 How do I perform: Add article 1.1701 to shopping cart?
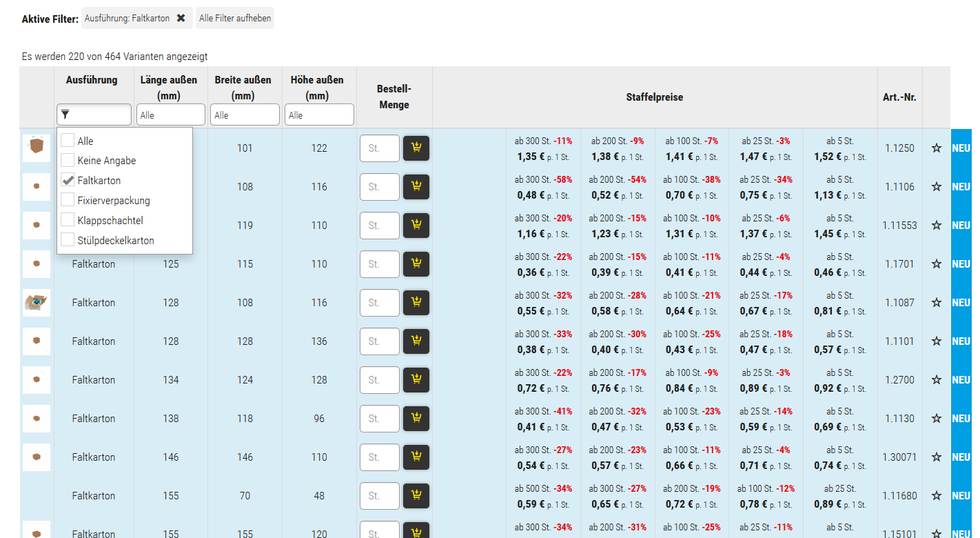click(x=416, y=264)
